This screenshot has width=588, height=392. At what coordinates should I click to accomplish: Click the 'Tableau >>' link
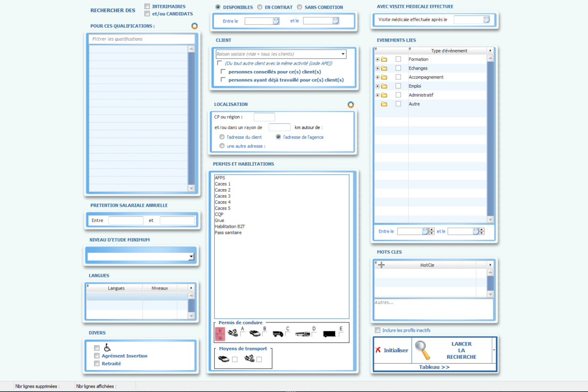434,367
